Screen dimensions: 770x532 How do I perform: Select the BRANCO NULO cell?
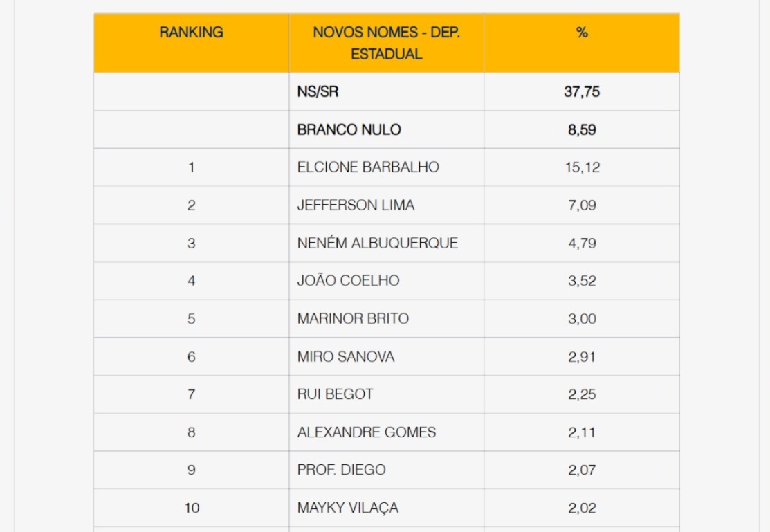click(x=349, y=129)
